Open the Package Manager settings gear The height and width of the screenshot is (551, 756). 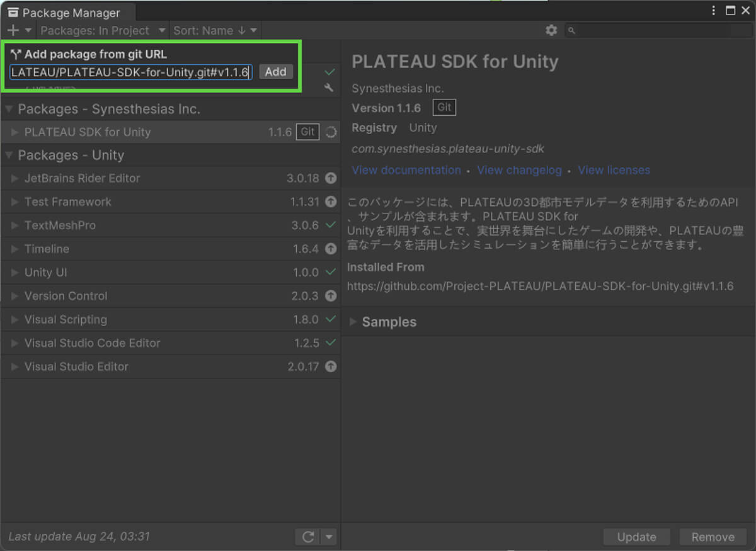tap(551, 30)
